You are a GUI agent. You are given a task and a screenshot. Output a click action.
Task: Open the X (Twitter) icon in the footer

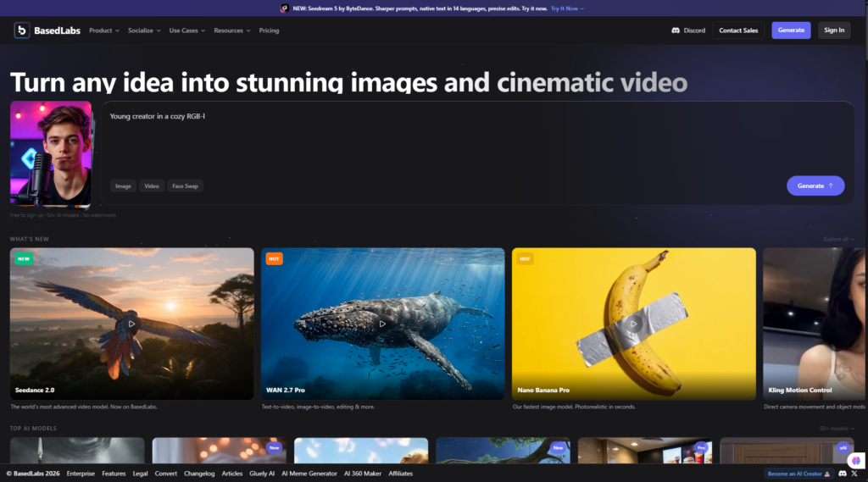pyautogui.click(x=854, y=474)
